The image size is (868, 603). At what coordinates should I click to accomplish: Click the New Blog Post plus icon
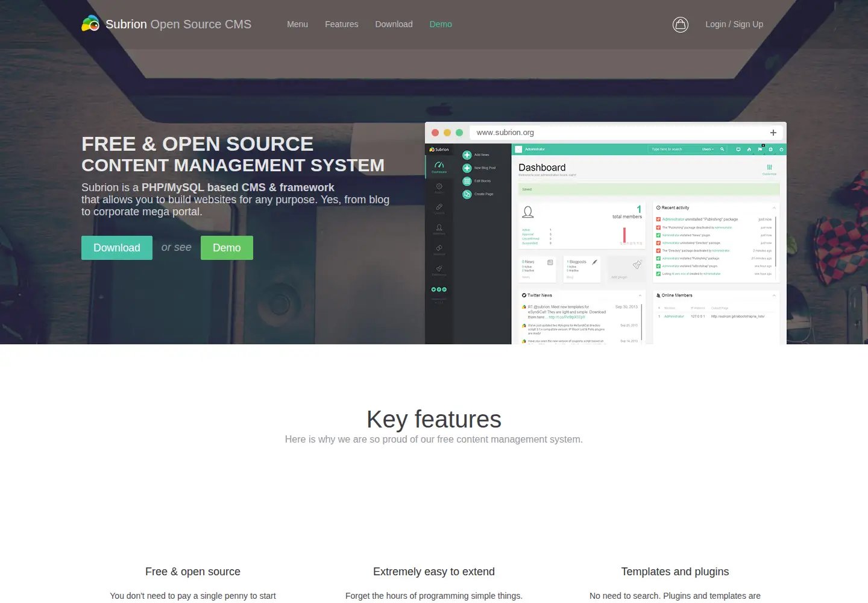click(467, 168)
